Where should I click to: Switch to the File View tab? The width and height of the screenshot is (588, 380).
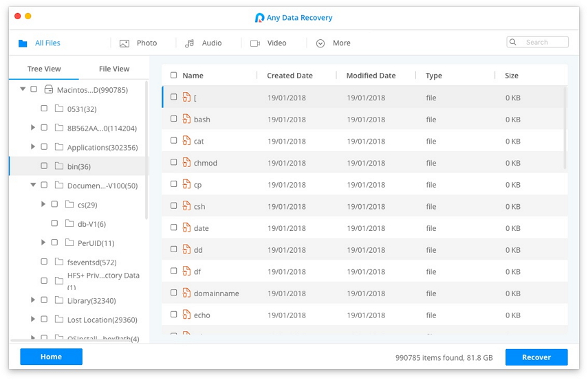[x=114, y=69]
